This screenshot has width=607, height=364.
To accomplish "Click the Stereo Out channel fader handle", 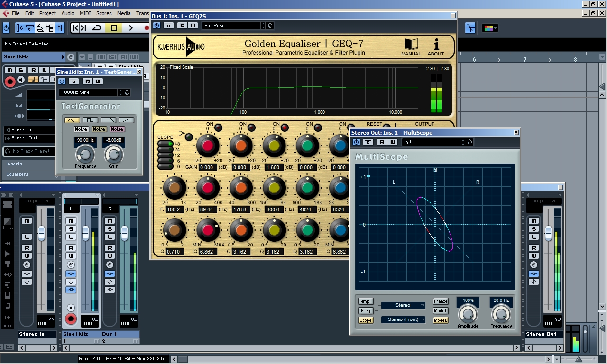I will click(548, 233).
